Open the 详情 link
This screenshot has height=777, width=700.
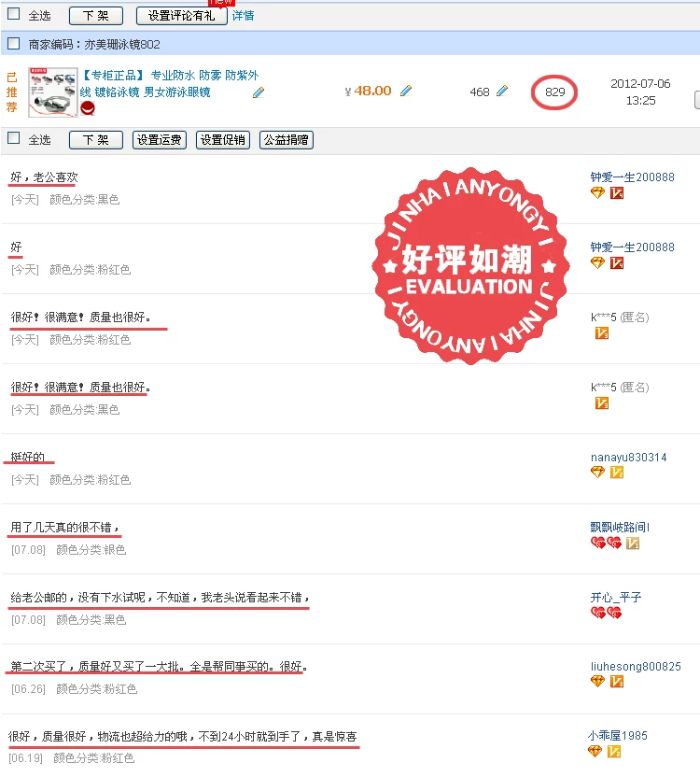tap(243, 16)
